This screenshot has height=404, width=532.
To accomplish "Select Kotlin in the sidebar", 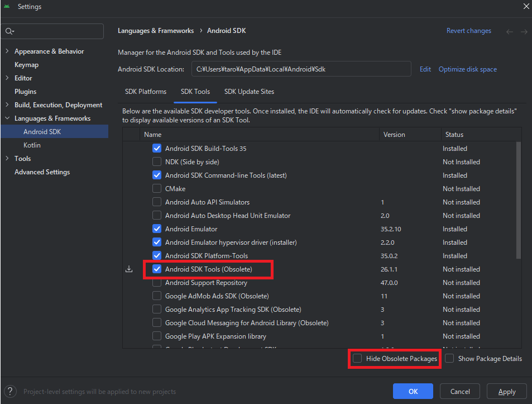I will [x=32, y=145].
